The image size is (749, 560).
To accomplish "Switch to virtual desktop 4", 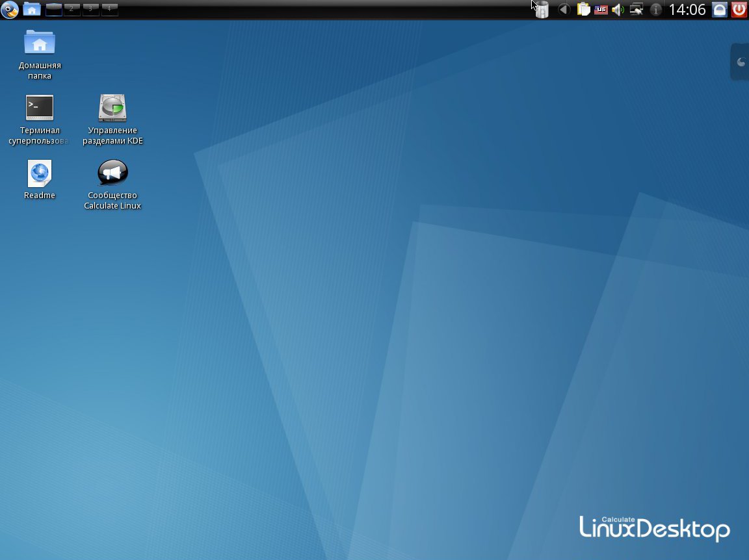I will (110, 9).
